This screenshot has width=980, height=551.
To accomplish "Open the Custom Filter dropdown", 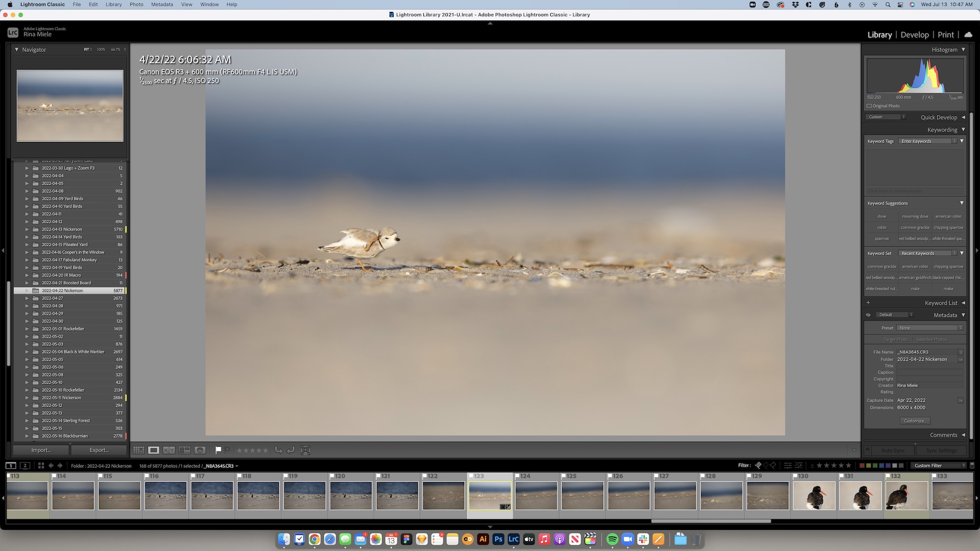I will [x=939, y=465].
